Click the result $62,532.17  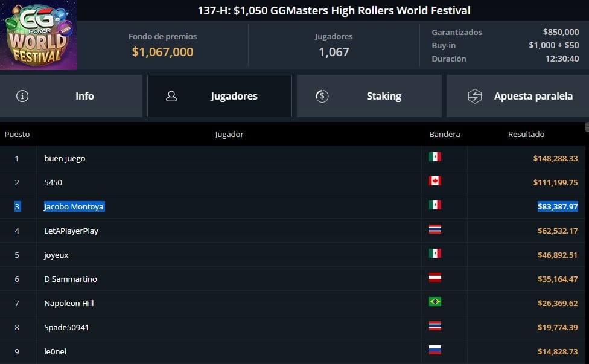pos(558,231)
